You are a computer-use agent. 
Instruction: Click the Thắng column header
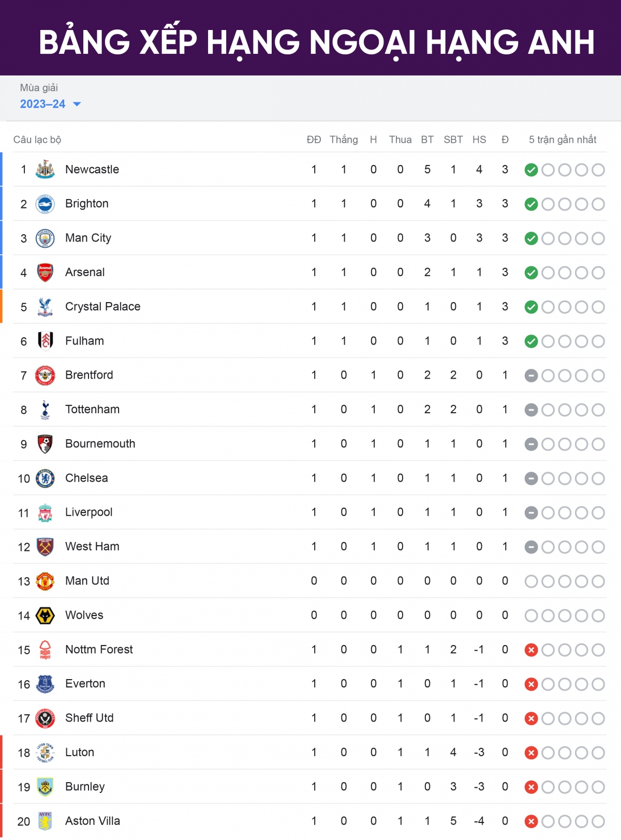[x=344, y=140]
